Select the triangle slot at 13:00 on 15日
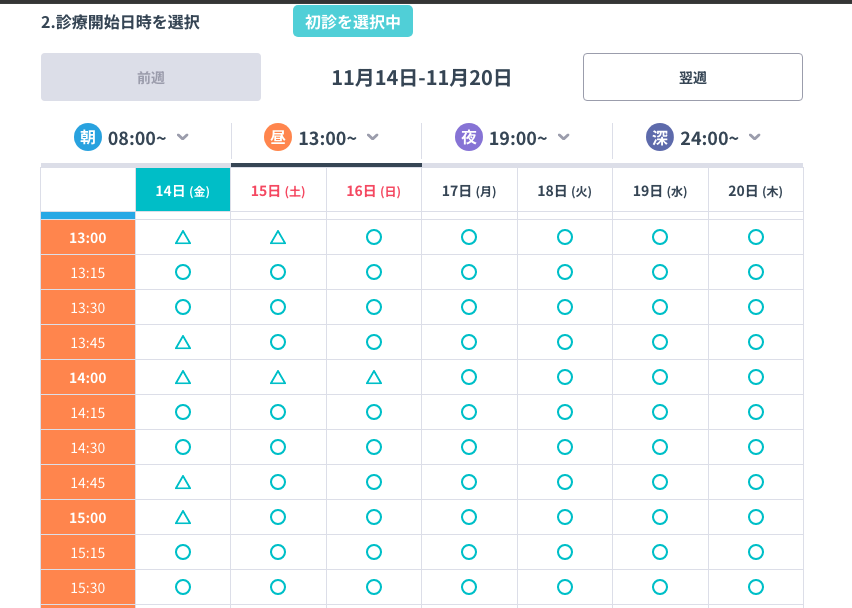The image size is (852, 608). [278, 237]
